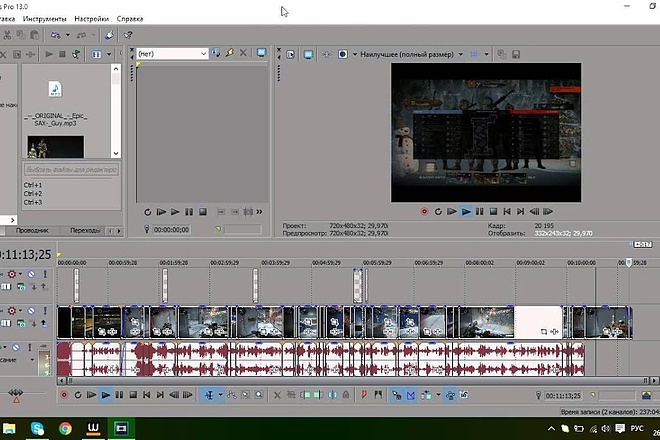Select the Zoom Edit magnifier tool
The height and width of the screenshot is (440, 660).
pos(258,395)
